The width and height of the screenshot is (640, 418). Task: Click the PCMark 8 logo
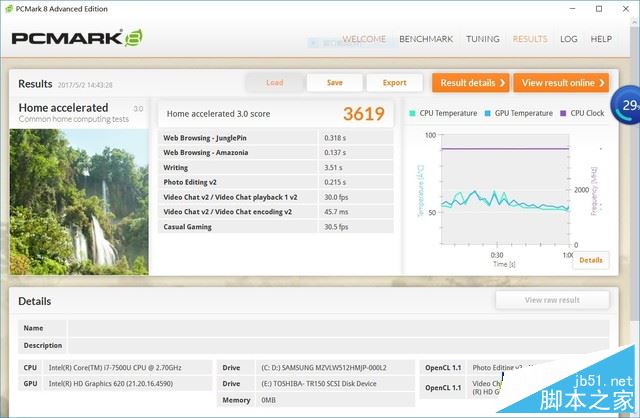(77, 38)
